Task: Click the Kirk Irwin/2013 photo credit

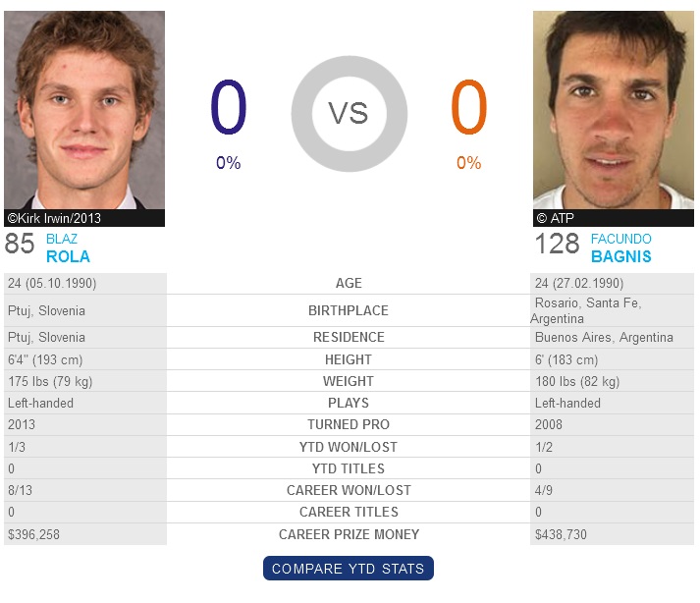Action: pos(54,218)
